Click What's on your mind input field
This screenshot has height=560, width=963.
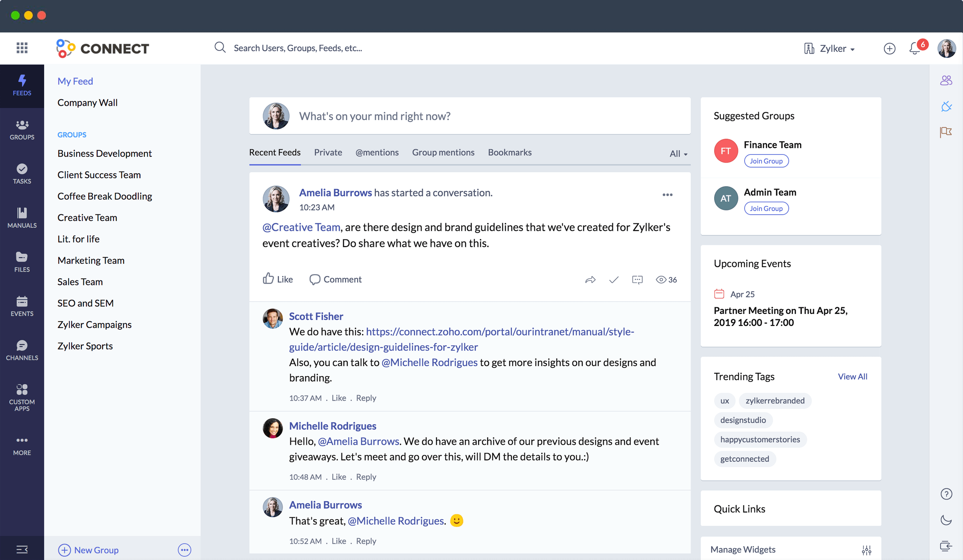(470, 116)
